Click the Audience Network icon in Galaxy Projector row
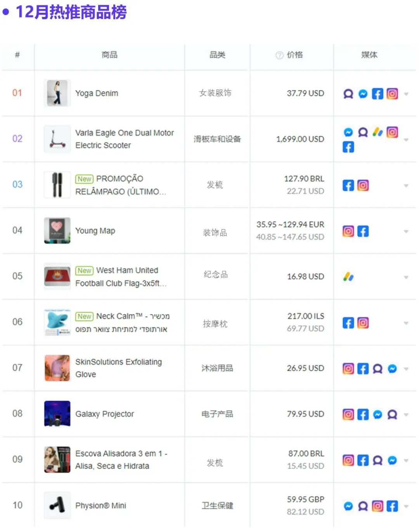The image size is (419, 532). point(392,415)
